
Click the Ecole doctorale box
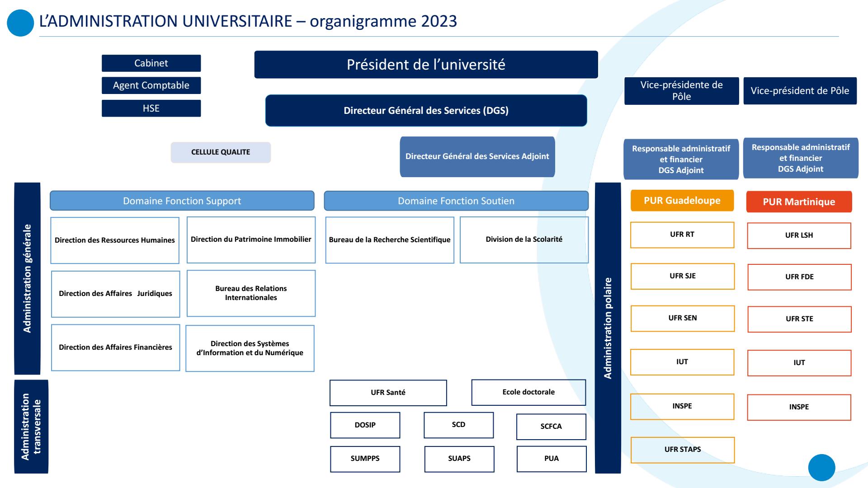point(528,392)
